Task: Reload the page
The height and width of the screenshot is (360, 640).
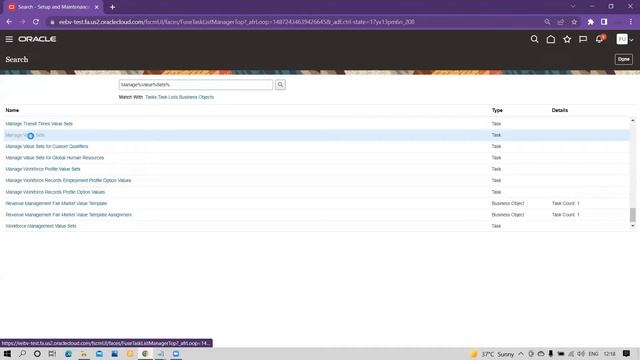Action: tap(36, 22)
